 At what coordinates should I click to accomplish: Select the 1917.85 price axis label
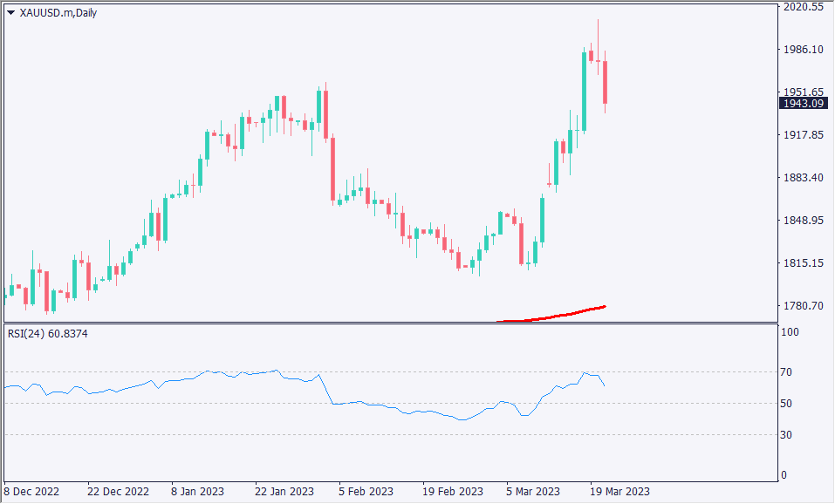pos(804,135)
